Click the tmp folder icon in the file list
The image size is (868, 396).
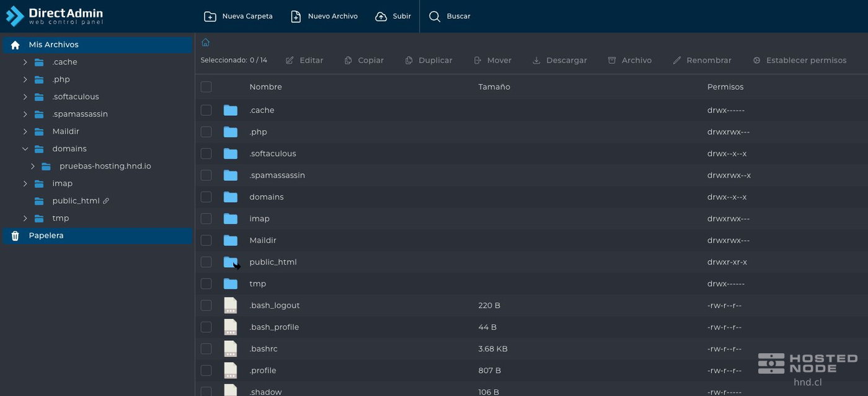coord(231,284)
